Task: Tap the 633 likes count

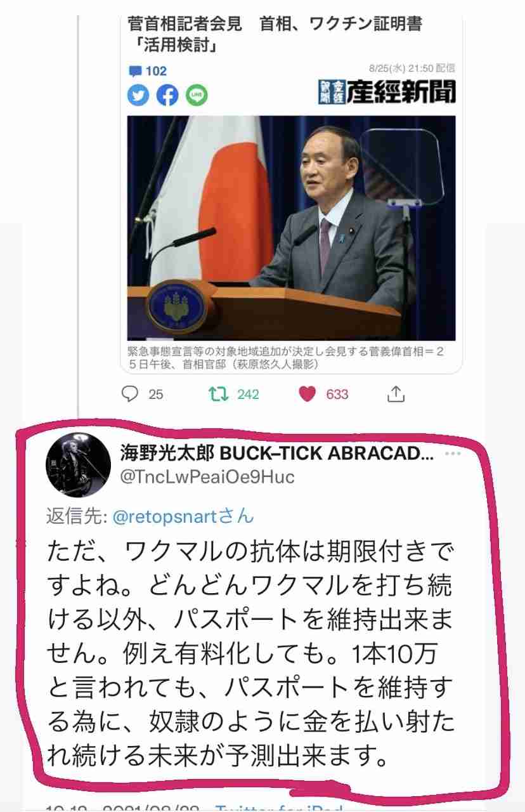Action: click(337, 394)
